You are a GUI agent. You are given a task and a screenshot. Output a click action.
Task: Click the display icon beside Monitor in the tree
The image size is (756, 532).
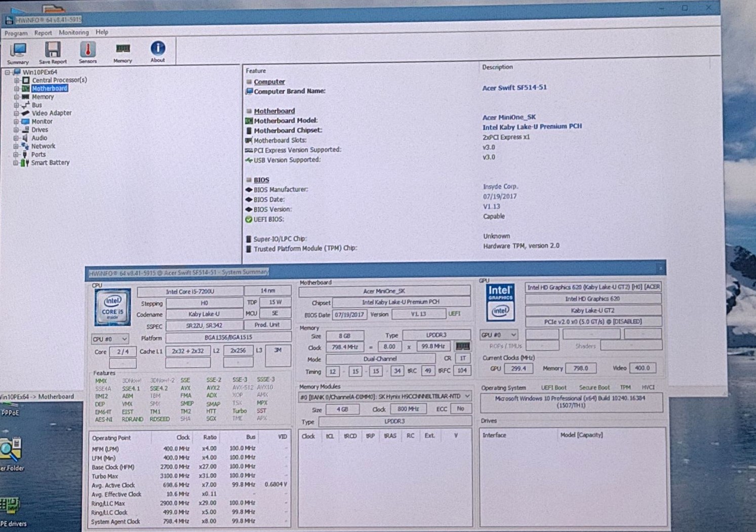tap(25, 121)
